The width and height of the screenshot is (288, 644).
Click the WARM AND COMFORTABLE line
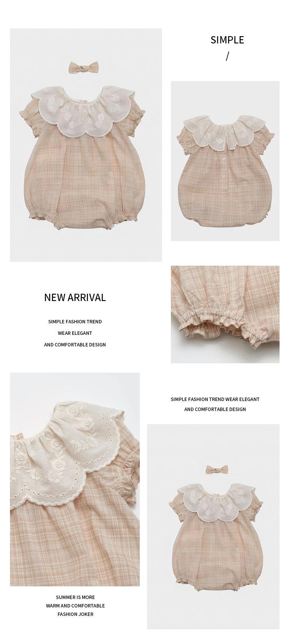75,606
